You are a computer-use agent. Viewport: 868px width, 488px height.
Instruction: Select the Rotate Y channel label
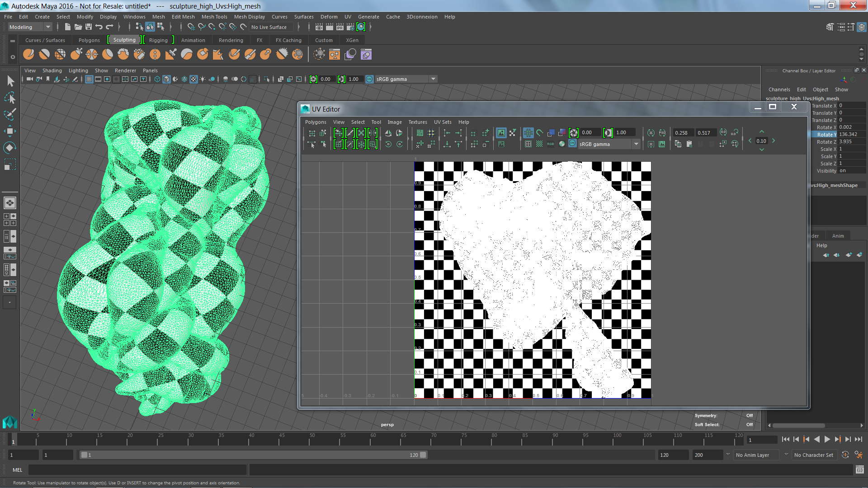826,135
